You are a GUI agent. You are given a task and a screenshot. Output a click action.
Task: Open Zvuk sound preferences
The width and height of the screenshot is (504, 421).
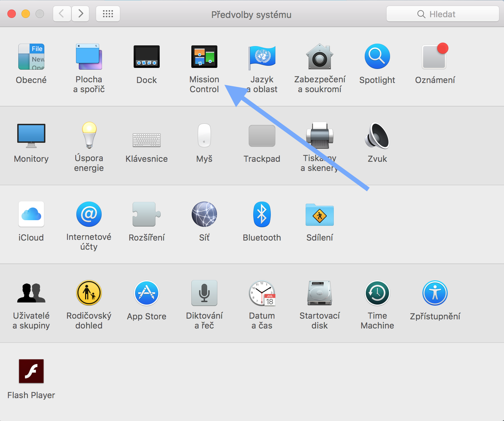(x=377, y=136)
